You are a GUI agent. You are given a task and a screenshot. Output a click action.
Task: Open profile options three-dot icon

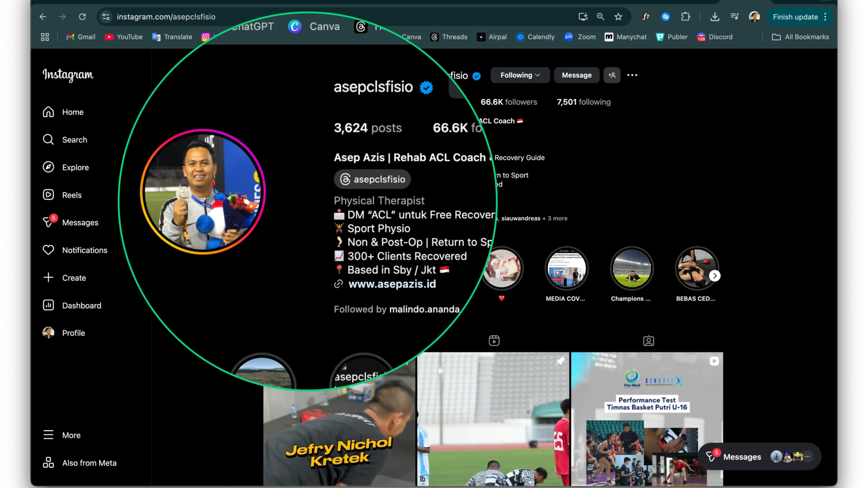coord(632,75)
